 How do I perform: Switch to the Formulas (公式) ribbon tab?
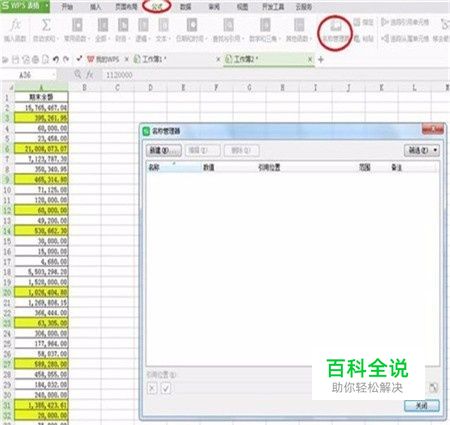156,6
